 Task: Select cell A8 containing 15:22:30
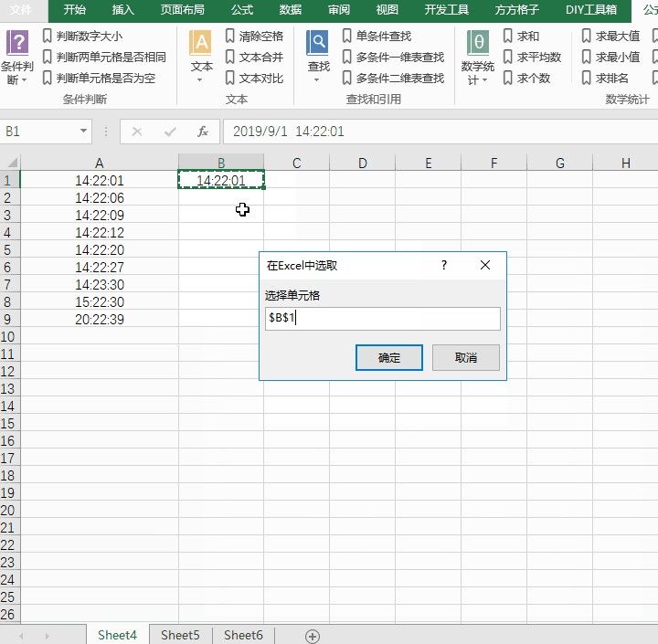(100, 302)
